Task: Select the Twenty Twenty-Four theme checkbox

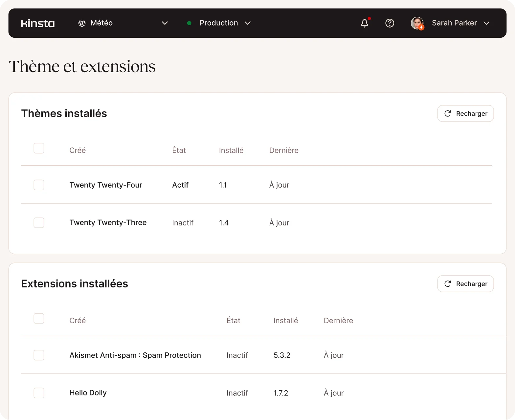Action: click(39, 185)
